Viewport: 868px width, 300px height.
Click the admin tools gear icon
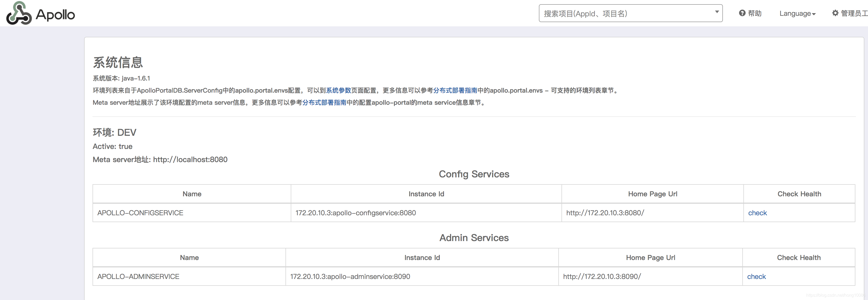(x=835, y=13)
